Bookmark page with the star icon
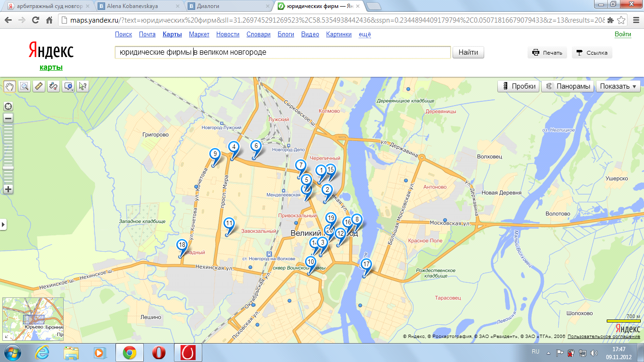This screenshot has height=362, width=644. pyautogui.click(x=621, y=20)
